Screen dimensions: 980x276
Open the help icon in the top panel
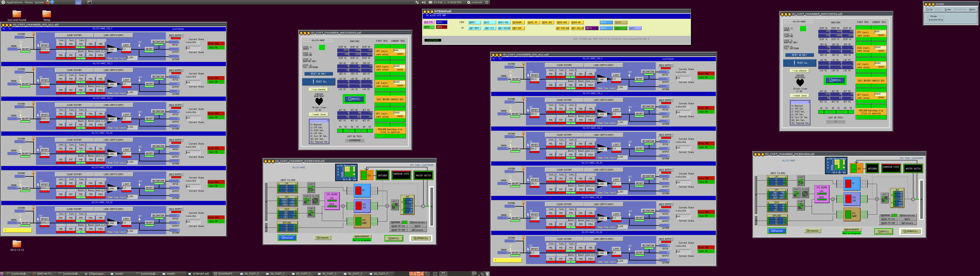click(52, 2)
